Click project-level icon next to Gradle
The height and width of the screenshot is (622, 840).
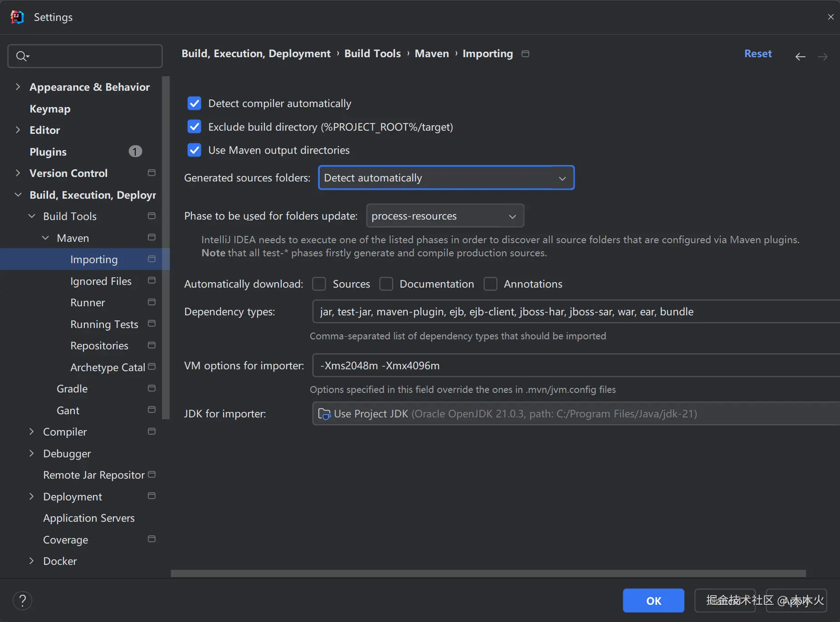click(151, 388)
